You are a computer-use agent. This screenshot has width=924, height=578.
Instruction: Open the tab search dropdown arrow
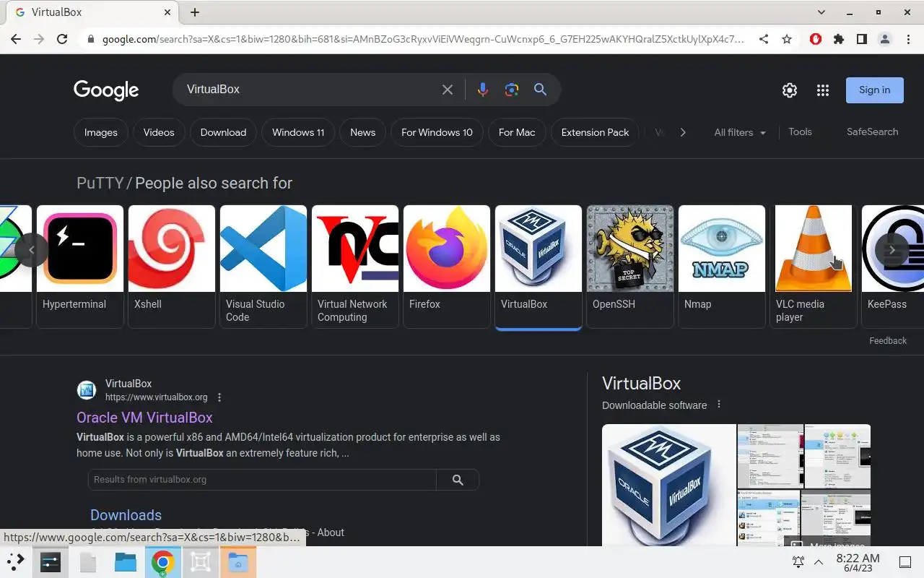(821, 12)
